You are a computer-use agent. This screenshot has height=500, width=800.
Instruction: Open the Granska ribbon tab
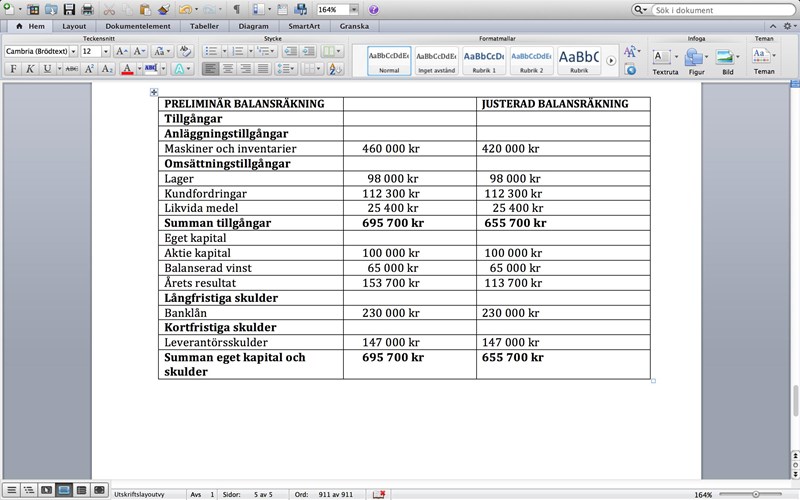pos(354,26)
